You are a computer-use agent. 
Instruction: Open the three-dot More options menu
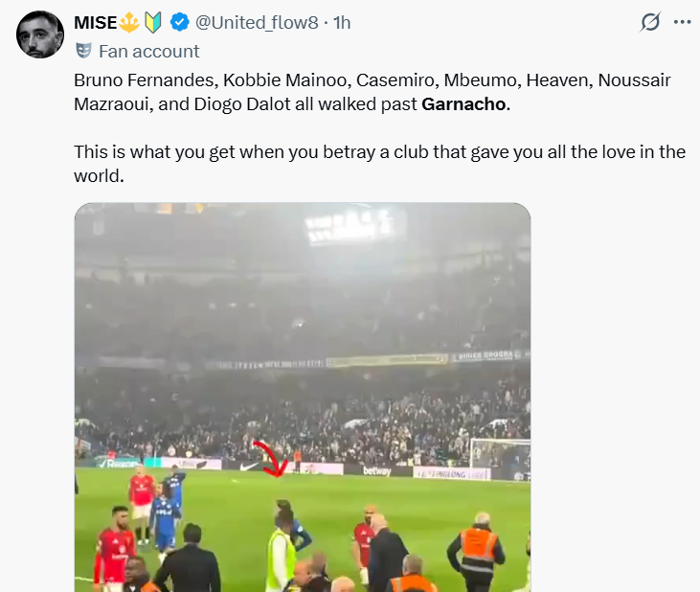(x=681, y=21)
